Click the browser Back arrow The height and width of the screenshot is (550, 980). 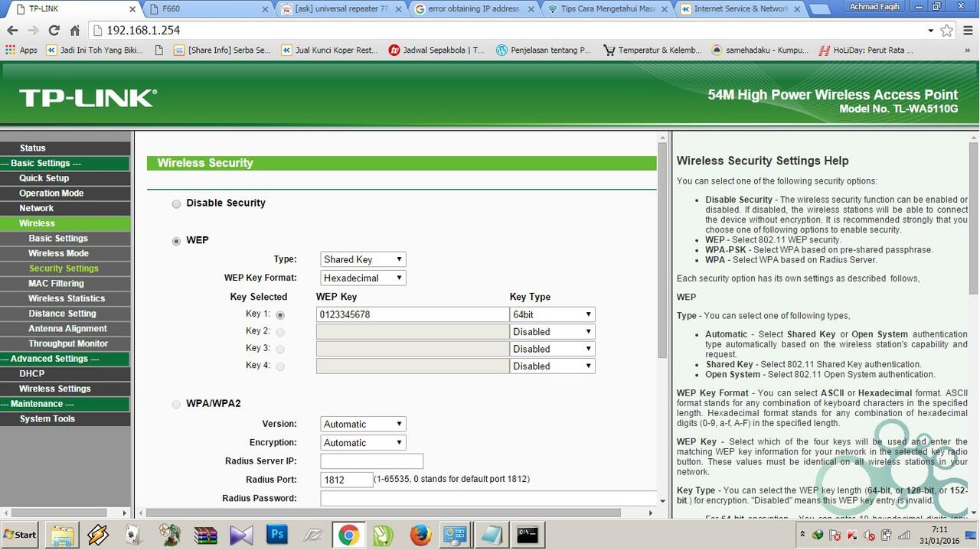(11, 31)
